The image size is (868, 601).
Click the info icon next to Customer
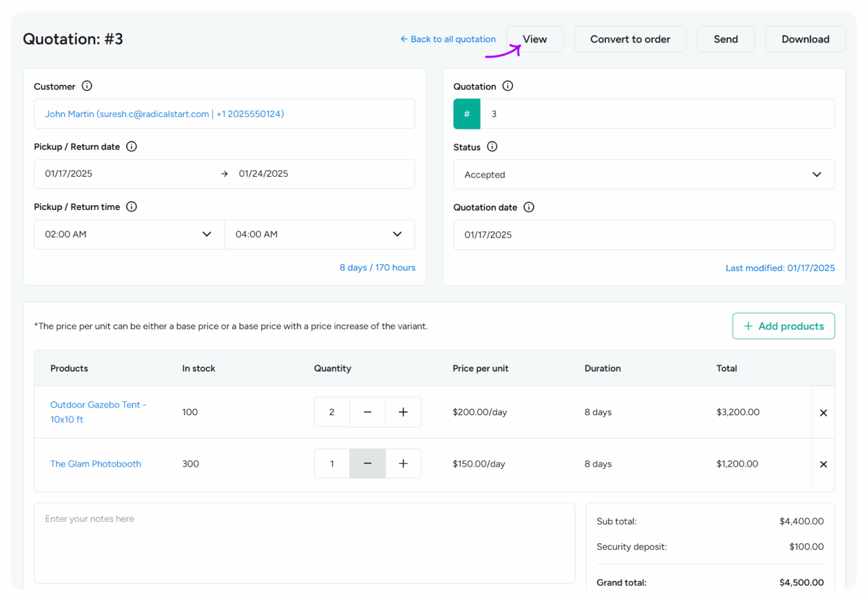coord(87,86)
